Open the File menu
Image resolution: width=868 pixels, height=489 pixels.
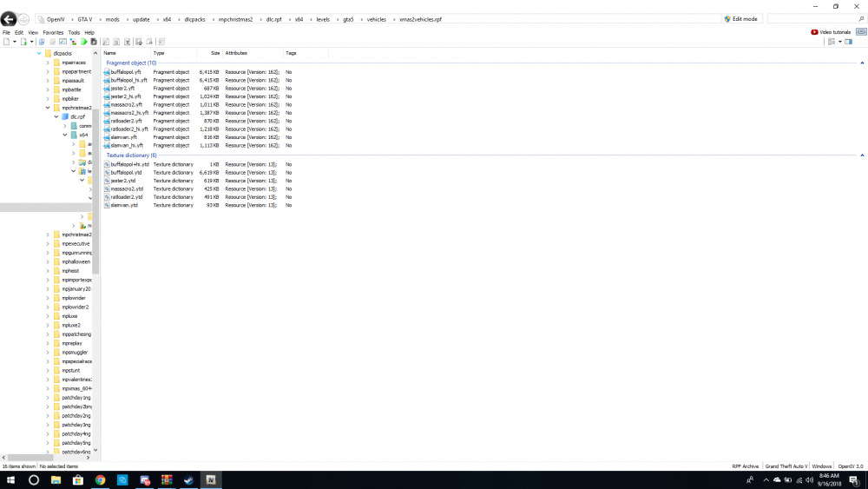coord(6,33)
